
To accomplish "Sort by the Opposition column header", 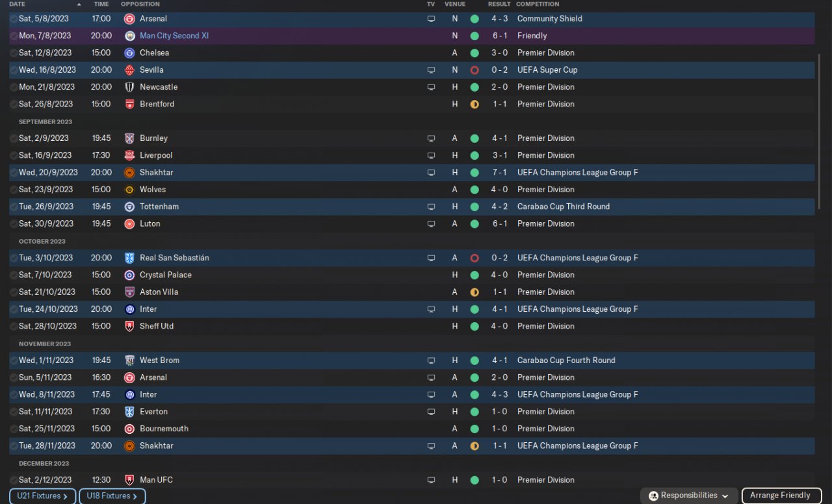I will pos(140,4).
